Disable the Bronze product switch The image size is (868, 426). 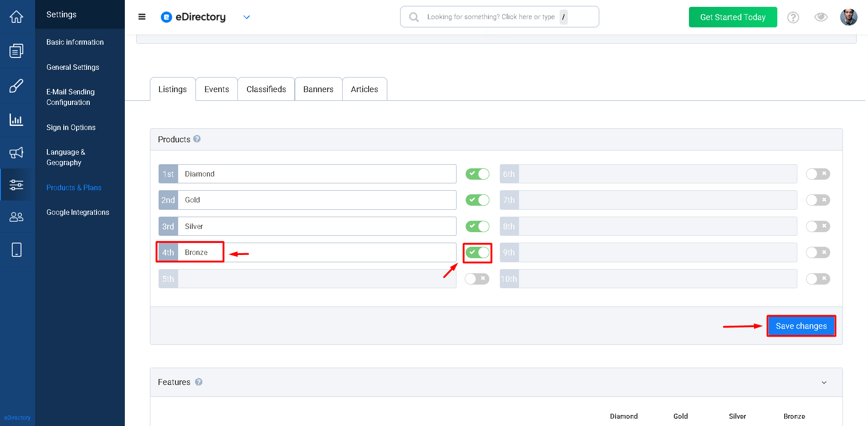click(x=478, y=252)
